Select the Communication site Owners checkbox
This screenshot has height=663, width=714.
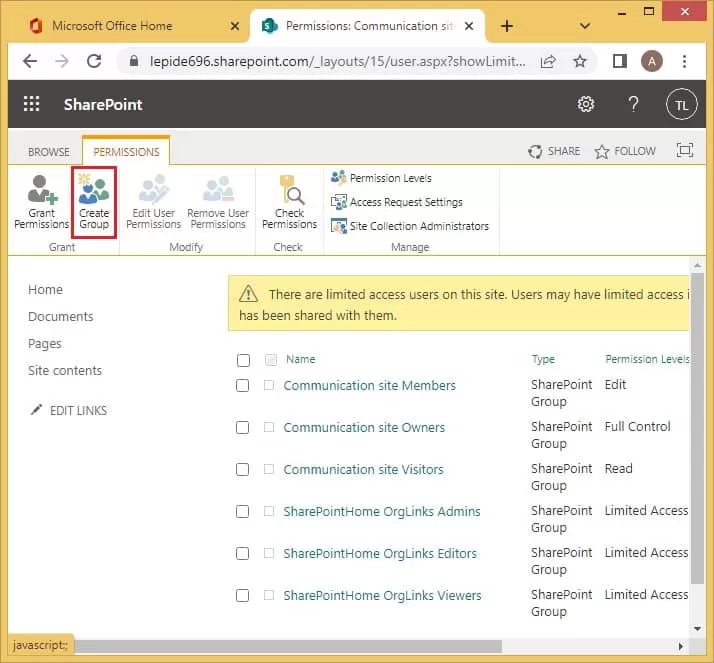[x=243, y=427]
